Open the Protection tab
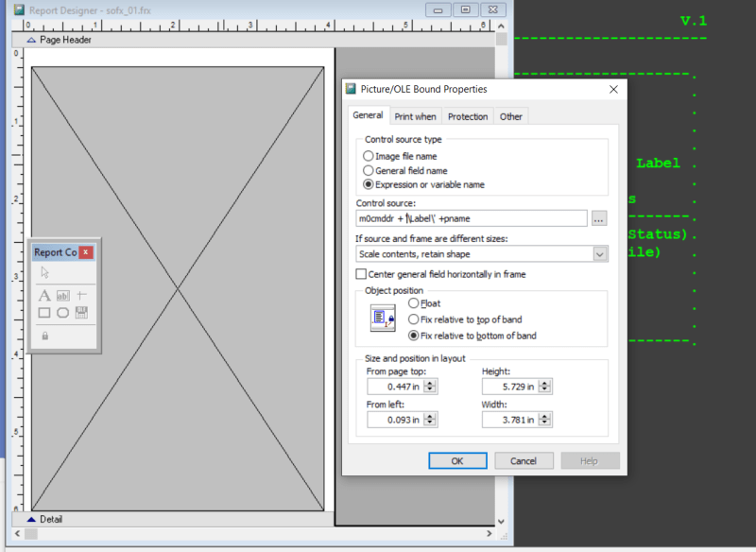The width and height of the screenshot is (756, 552). click(467, 115)
